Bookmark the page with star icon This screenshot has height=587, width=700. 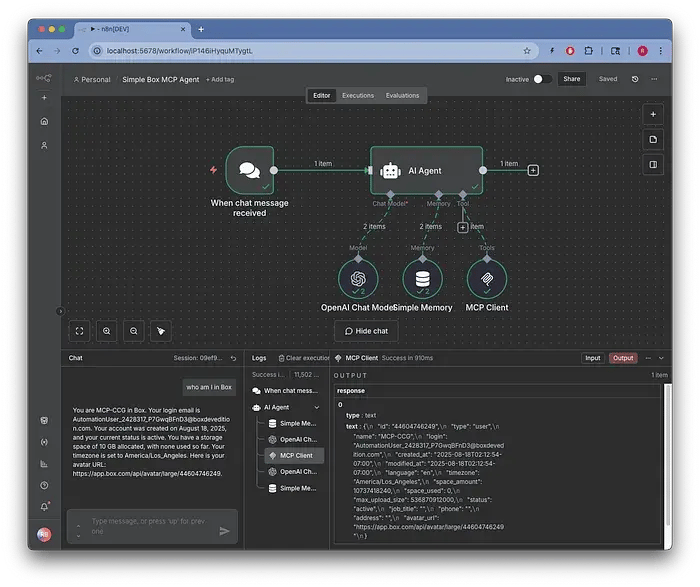(x=527, y=50)
